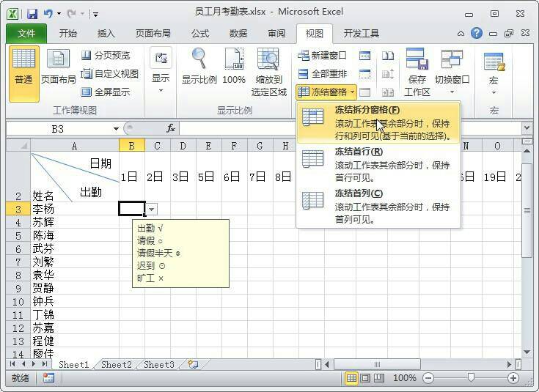The width and height of the screenshot is (539, 392).
Task: Open Page Break Preview (分页预览)
Action: (106, 56)
